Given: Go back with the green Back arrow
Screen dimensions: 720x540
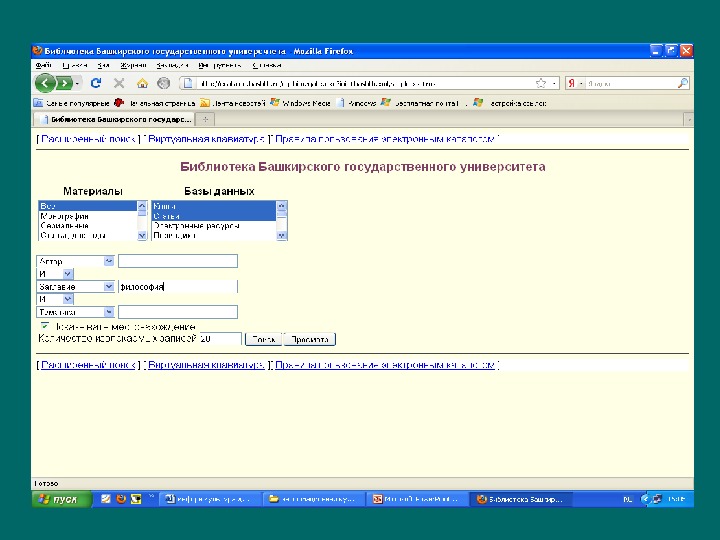Looking at the screenshot, I should click(x=45, y=83).
